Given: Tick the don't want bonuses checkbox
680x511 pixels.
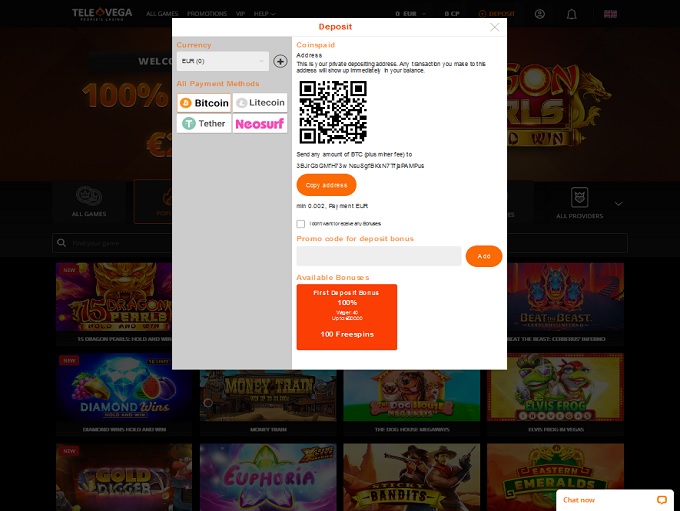Looking at the screenshot, I should click(301, 224).
